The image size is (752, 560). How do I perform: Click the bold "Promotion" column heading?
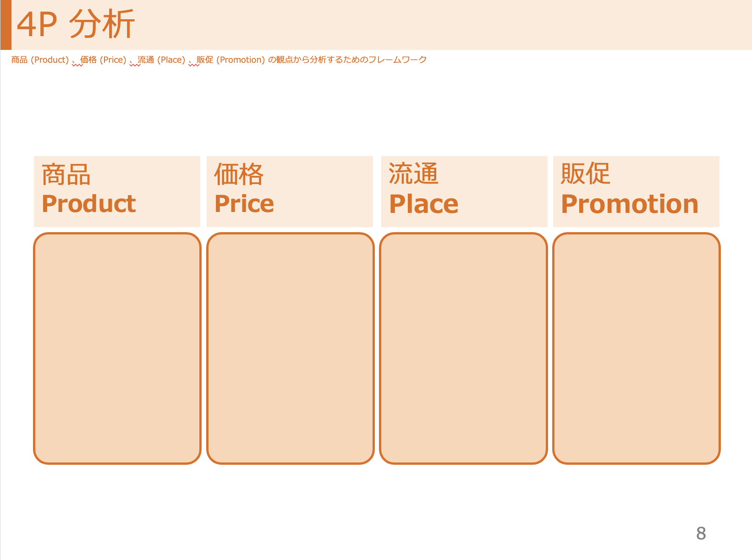pyautogui.click(x=630, y=204)
